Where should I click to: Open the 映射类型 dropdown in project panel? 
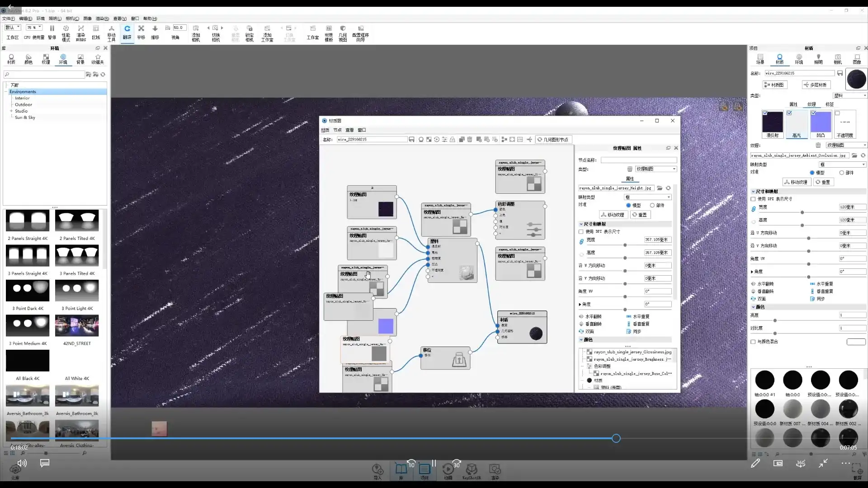point(842,164)
